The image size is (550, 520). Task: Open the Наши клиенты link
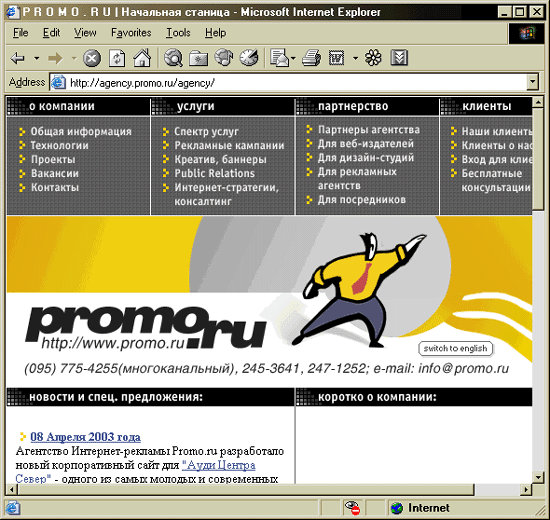[497, 132]
